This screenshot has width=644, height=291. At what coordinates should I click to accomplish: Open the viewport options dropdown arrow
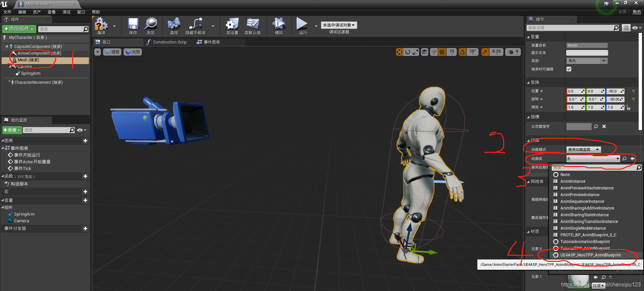[x=97, y=52]
